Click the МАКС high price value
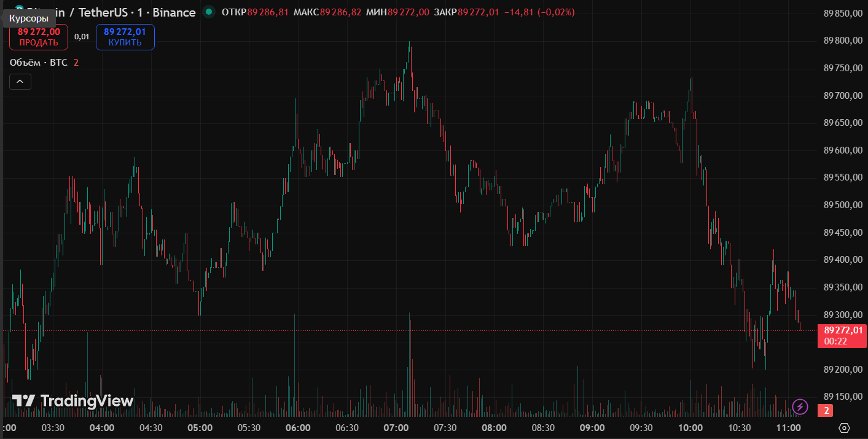 tap(340, 12)
